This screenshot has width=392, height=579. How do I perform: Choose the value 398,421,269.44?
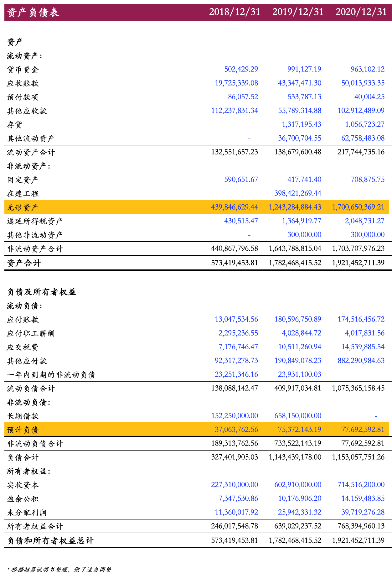coord(298,193)
